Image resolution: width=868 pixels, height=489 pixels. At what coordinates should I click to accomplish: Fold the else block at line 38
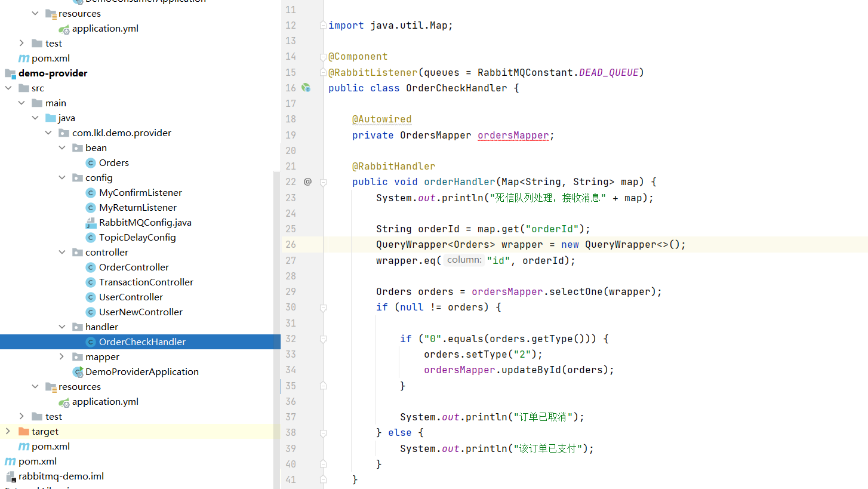tap(323, 432)
